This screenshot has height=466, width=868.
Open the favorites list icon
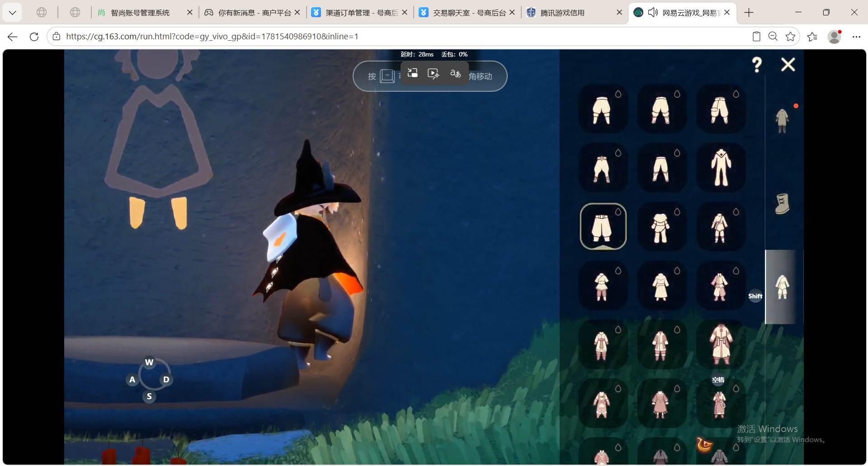tap(812, 37)
